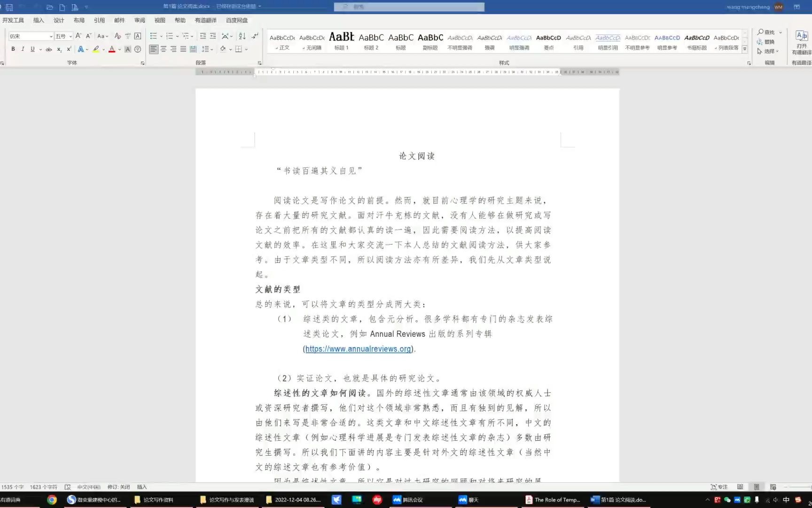This screenshot has height=508, width=812.
Task: Apply yellow text highlight color
Action: (x=96, y=49)
